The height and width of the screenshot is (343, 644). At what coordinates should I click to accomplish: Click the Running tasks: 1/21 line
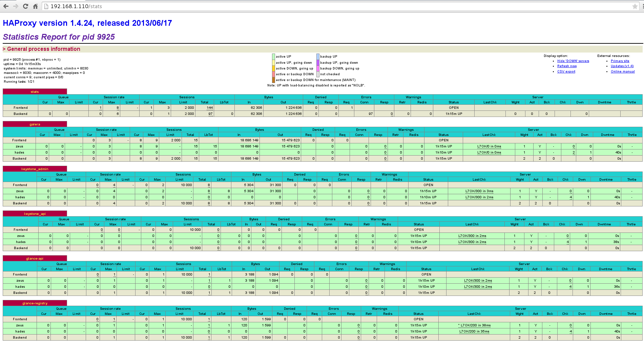(x=19, y=82)
